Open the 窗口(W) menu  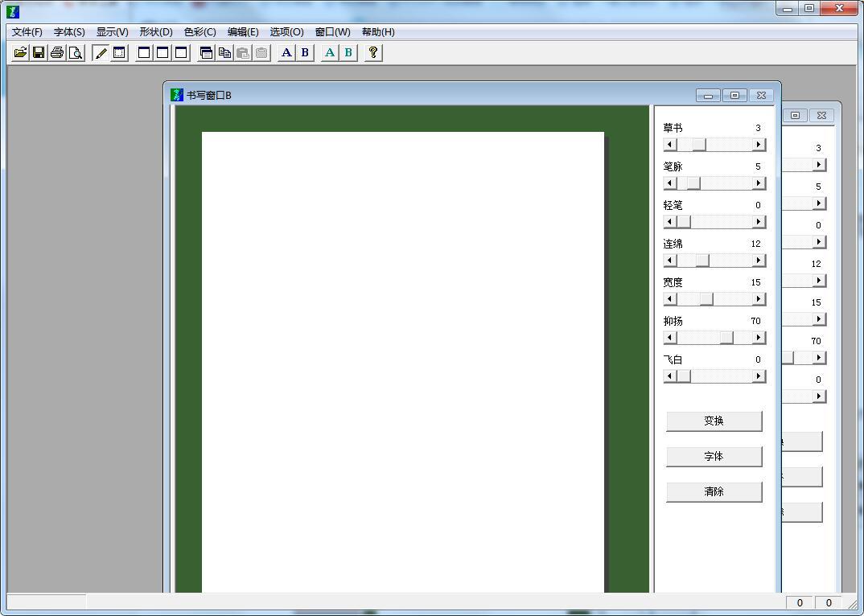point(332,32)
